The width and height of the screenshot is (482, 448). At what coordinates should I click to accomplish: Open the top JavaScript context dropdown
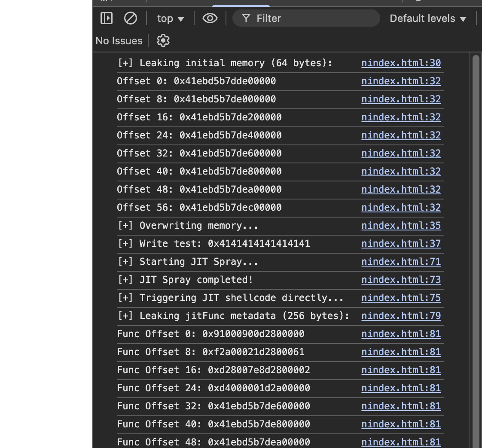[x=170, y=18]
